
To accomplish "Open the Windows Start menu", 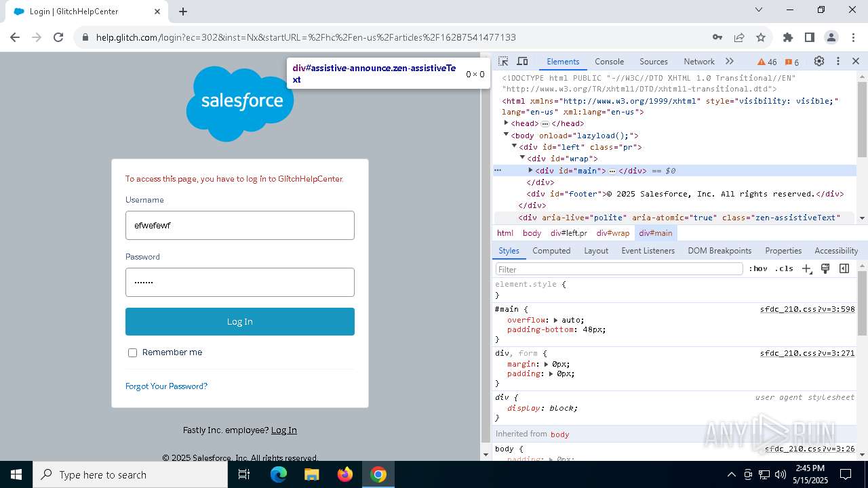I will [x=16, y=474].
